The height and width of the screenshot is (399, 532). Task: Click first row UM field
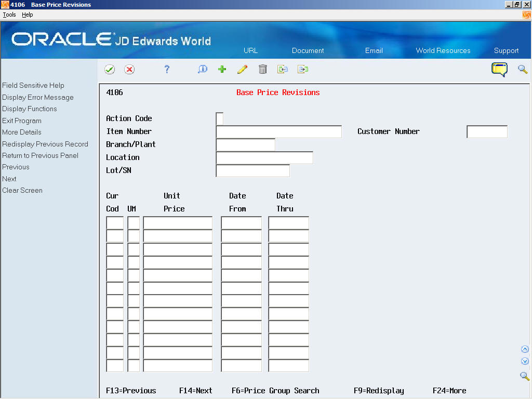[134, 223]
